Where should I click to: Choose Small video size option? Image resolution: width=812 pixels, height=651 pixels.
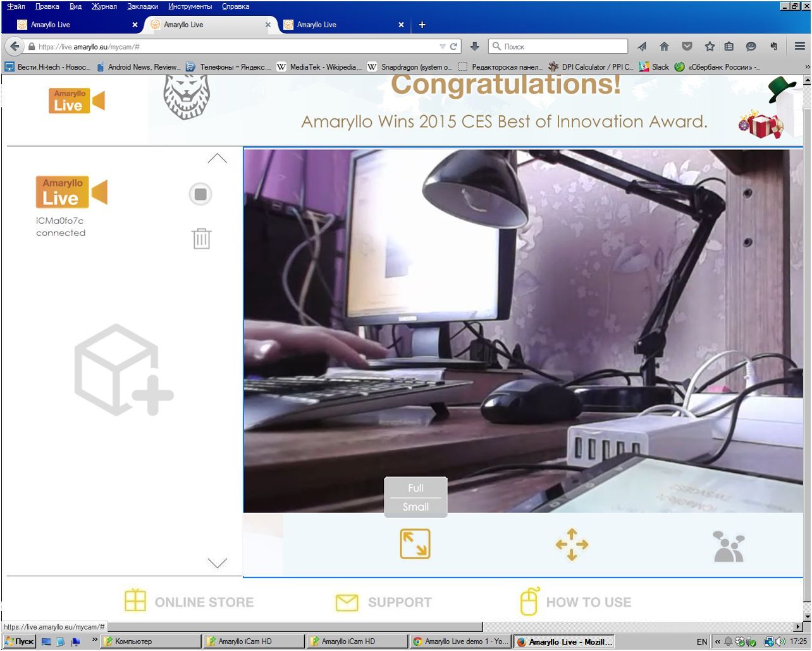(x=415, y=507)
